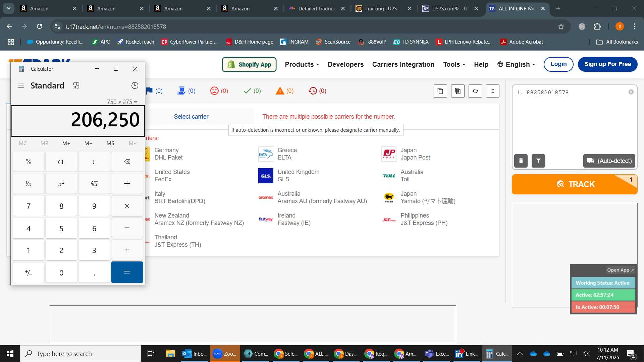Screen dimensions: 644x362
Task: Filter by expired clock-arrow icon
Action: point(317,91)
